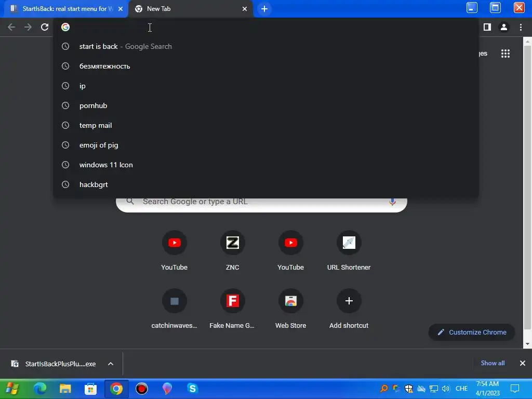The image size is (532, 399).
Task: Open the side panel icon
Action: pyautogui.click(x=487, y=27)
